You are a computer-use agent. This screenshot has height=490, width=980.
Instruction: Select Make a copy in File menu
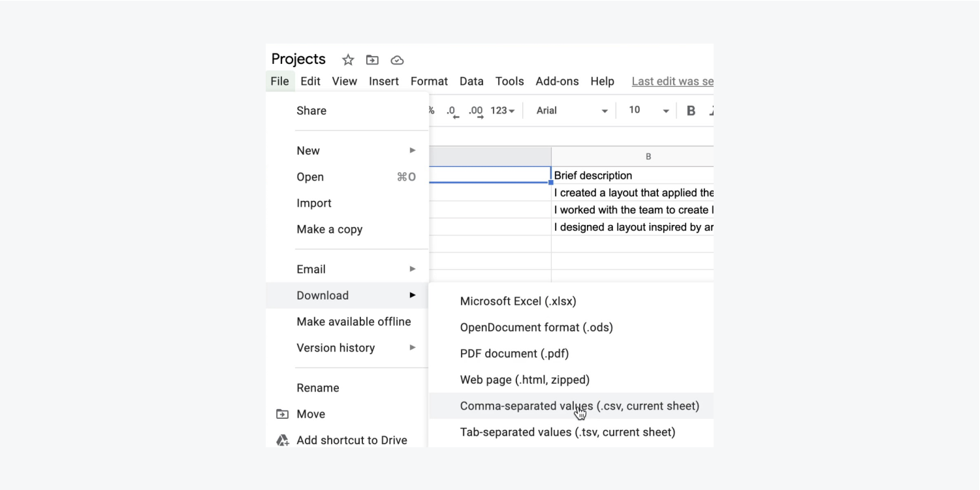(x=329, y=230)
